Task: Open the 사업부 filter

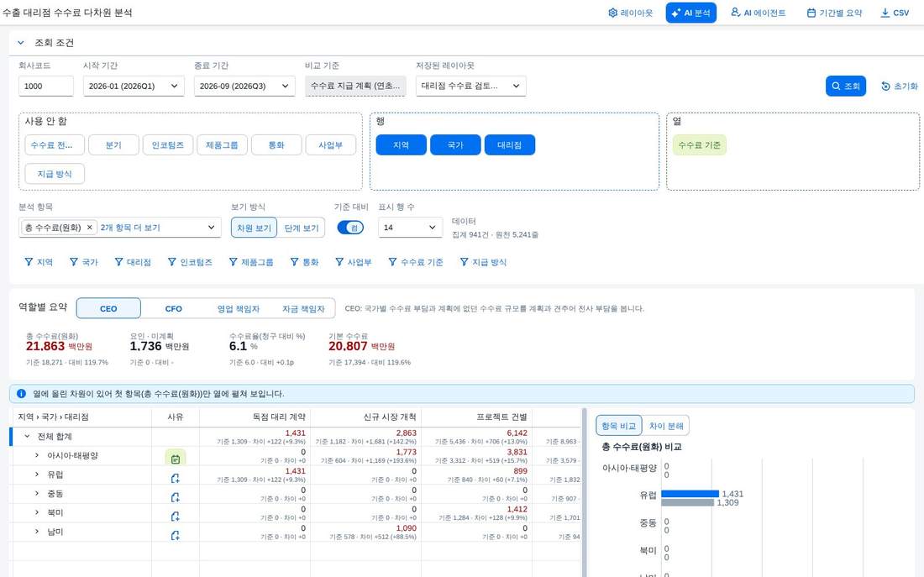Action: click(x=354, y=262)
